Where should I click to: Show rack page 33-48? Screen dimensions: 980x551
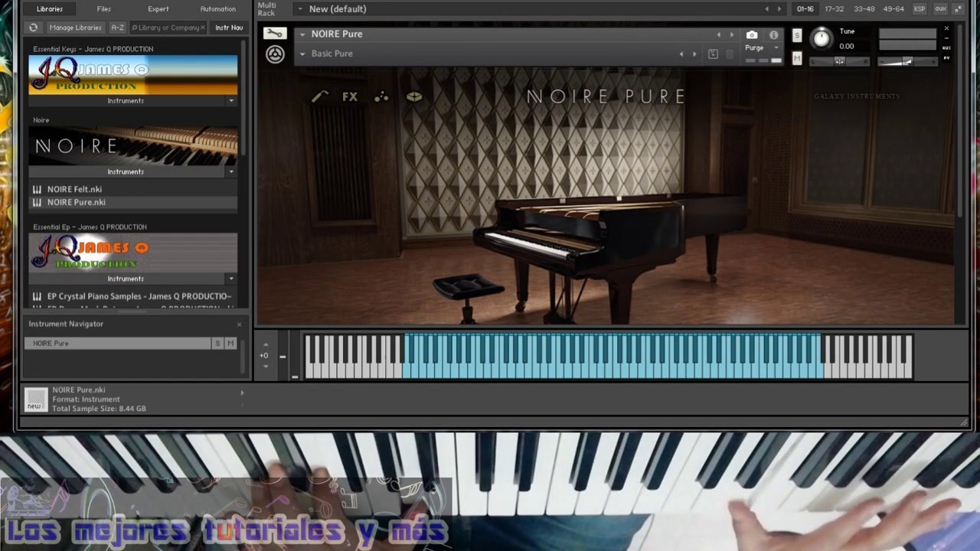[864, 9]
